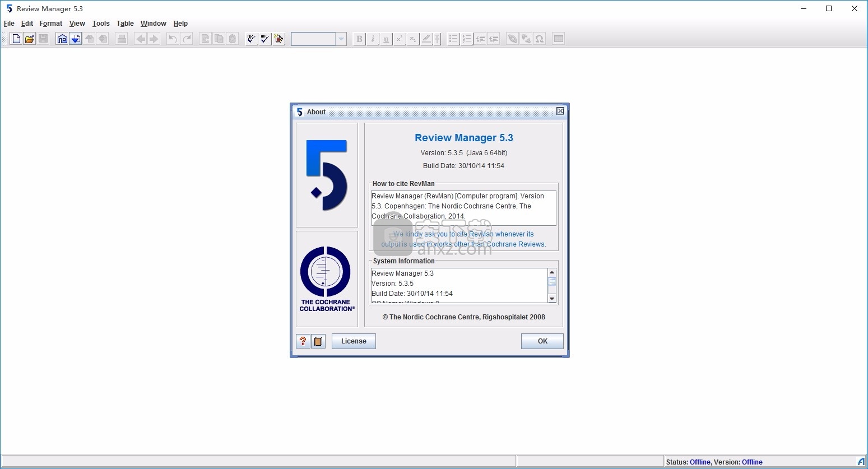Click the redo icon
The height and width of the screenshot is (469, 868).
187,39
